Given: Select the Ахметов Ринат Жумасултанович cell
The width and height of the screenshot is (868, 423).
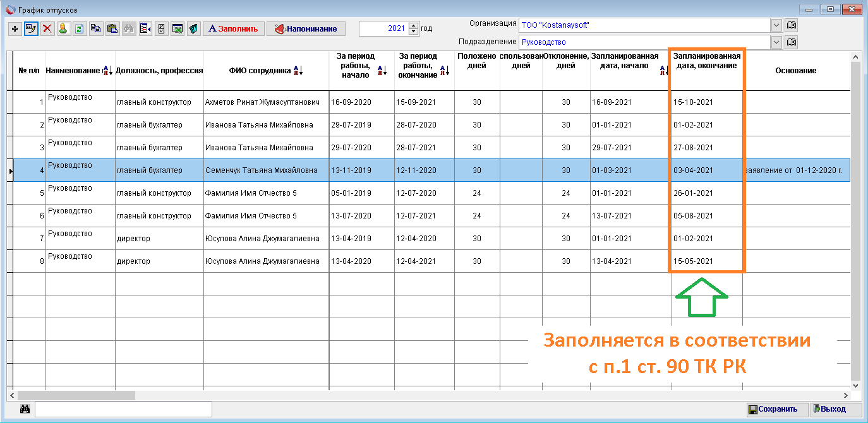Looking at the screenshot, I should tap(266, 102).
